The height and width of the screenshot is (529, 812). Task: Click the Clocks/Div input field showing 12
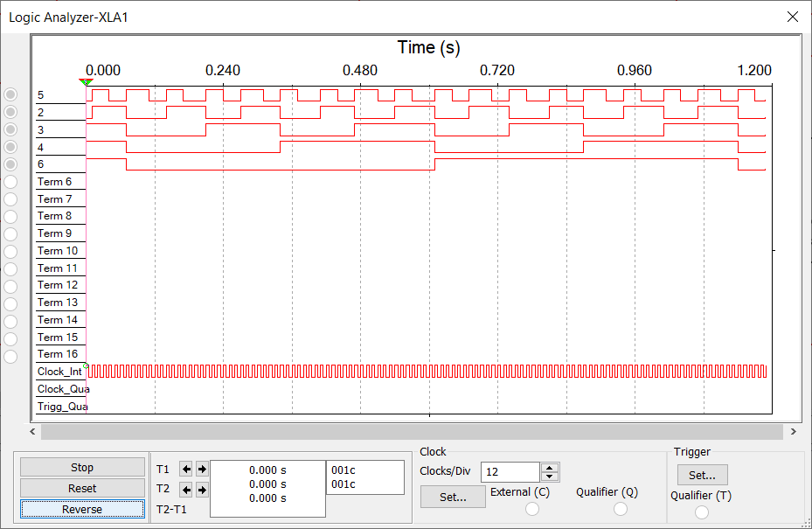[x=510, y=472]
